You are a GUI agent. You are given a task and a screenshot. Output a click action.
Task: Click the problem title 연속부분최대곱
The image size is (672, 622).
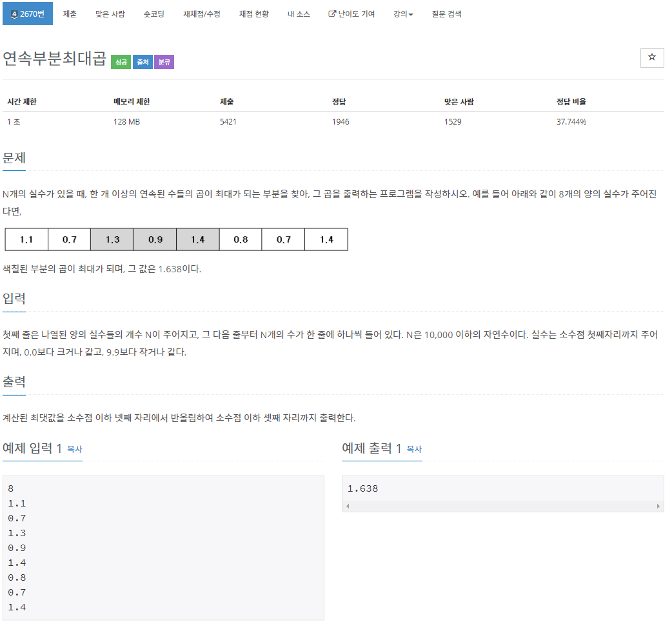pyautogui.click(x=54, y=58)
